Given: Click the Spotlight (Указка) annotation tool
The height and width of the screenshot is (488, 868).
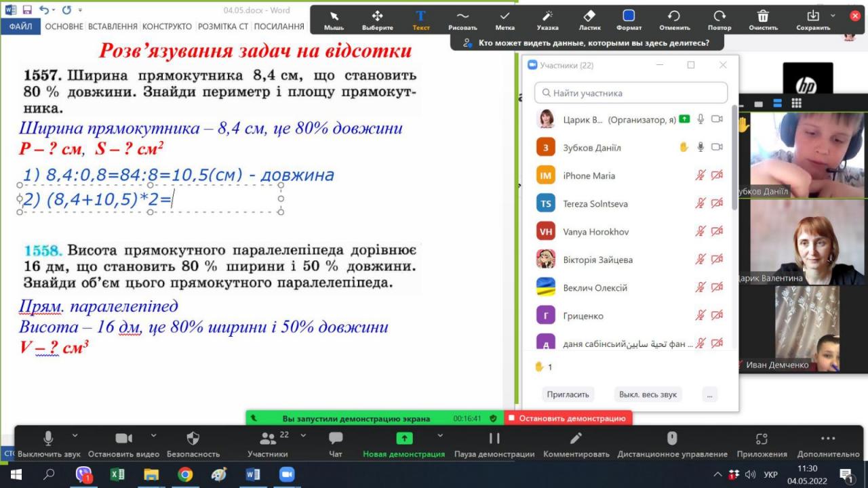Looking at the screenshot, I should tap(547, 19).
